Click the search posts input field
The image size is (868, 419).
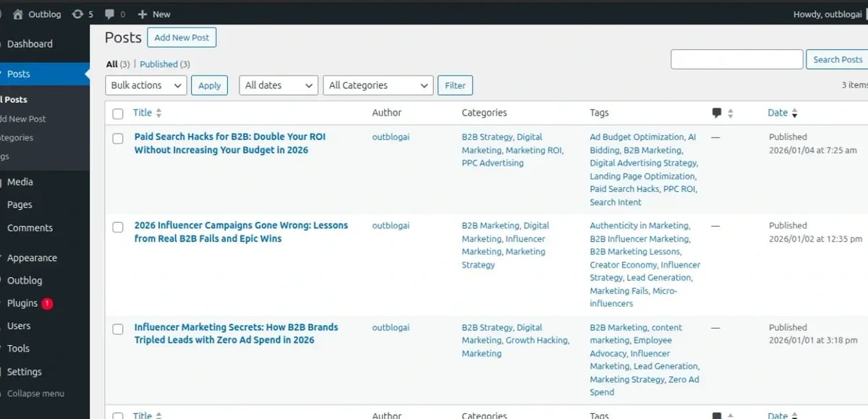pos(736,59)
